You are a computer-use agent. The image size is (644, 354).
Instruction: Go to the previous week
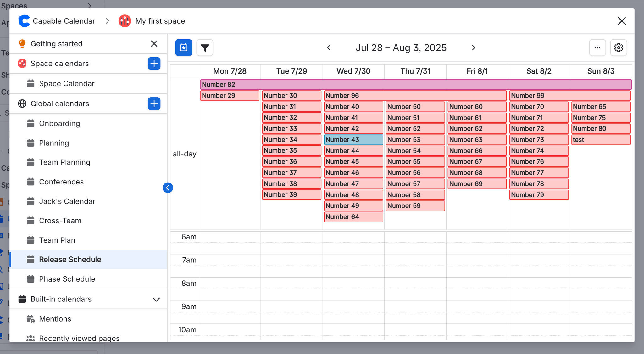(x=329, y=48)
